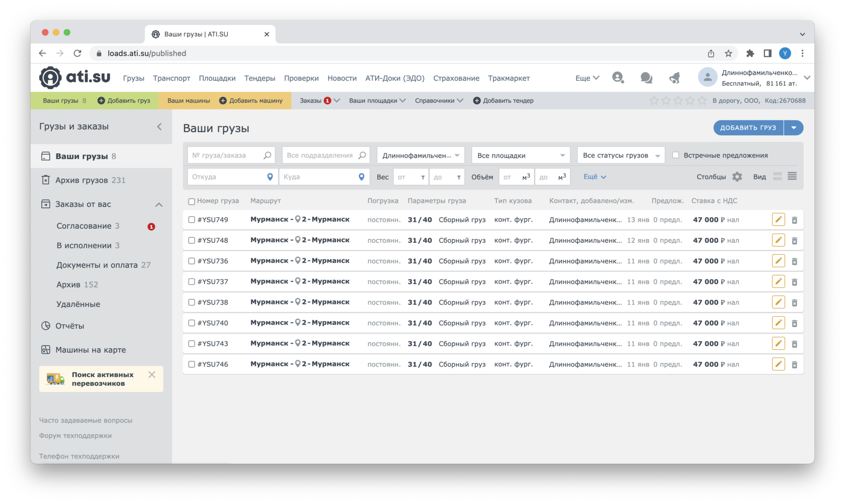Open the Еще top navigation dropdown

(x=587, y=78)
